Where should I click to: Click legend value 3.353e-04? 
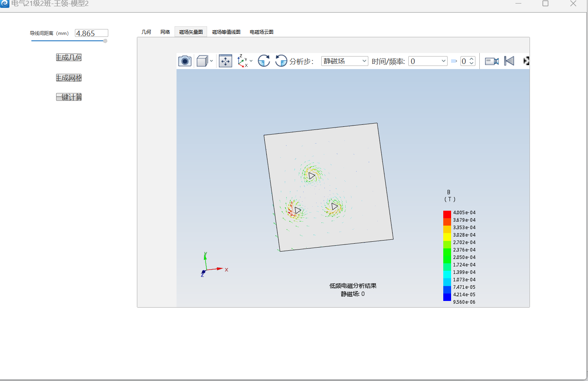(x=464, y=228)
